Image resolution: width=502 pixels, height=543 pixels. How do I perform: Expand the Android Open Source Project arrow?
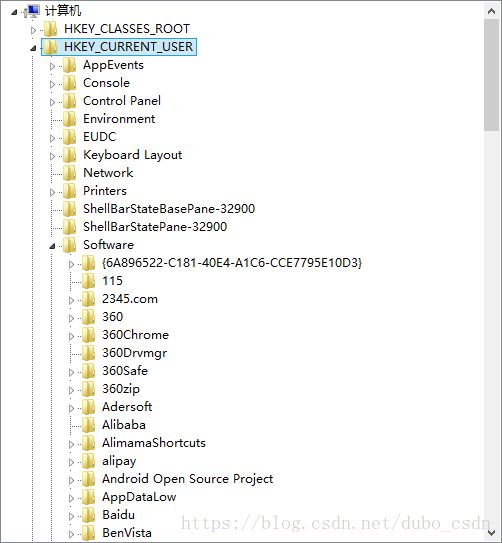pos(71,480)
